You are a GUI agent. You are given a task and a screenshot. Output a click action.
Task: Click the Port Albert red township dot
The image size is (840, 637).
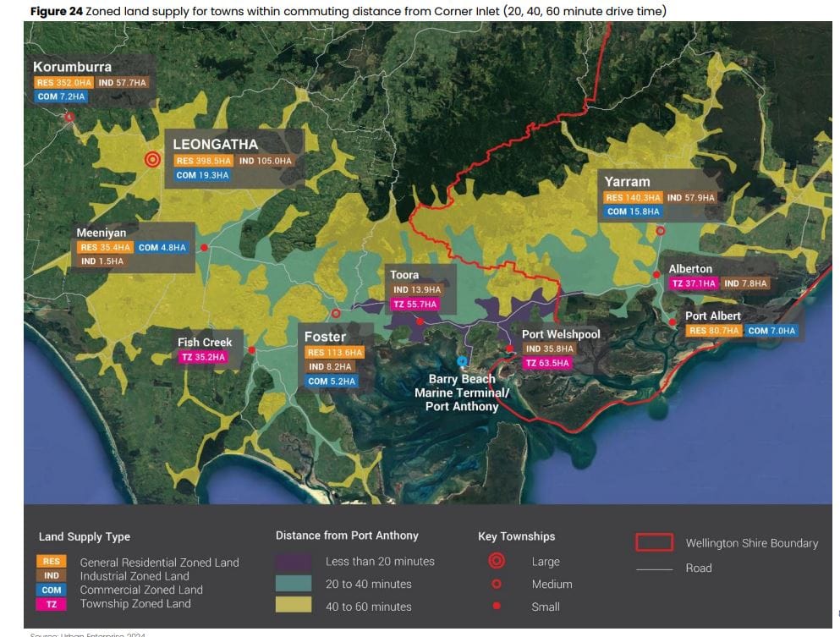tap(673, 322)
